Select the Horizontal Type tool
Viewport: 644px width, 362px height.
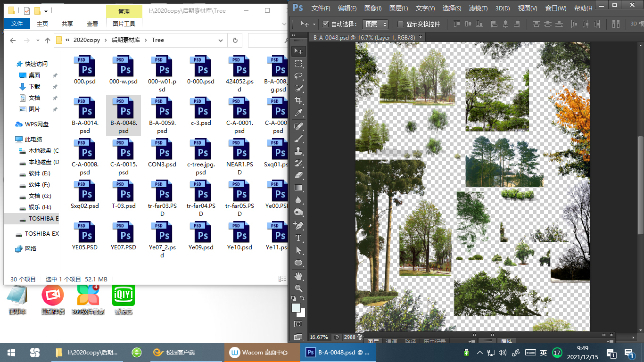[x=298, y=238]
